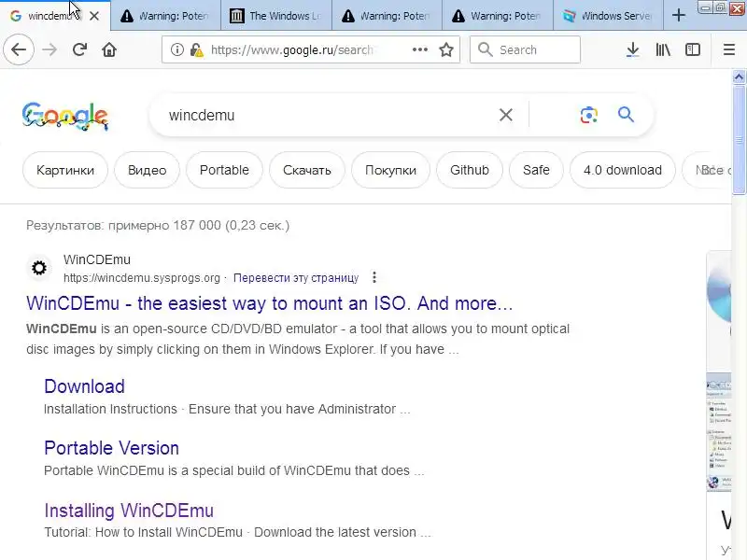Open the Firefox hamburger menu
The width and height of the screenshot is (747, 560).
pyautogui.click(x=729, y=49)
